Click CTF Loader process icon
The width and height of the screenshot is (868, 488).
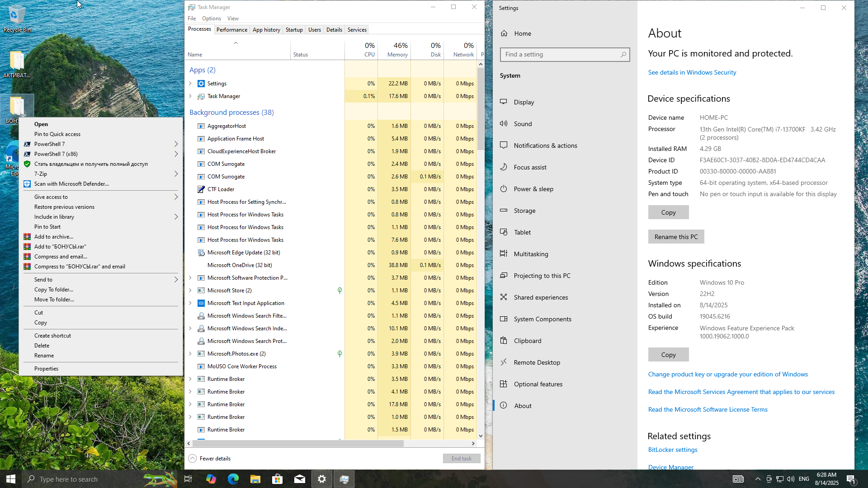click(x=201, y=189)
